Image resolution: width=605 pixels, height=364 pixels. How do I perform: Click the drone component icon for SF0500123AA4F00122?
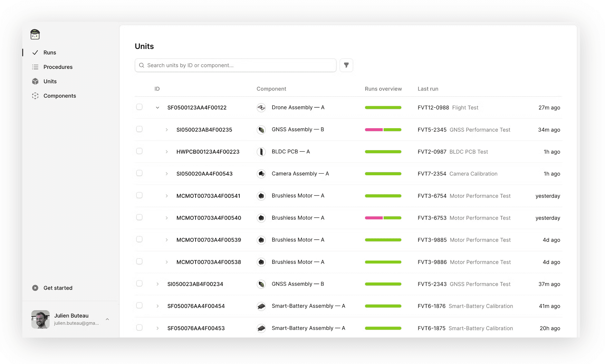click(x=261, y=107)
